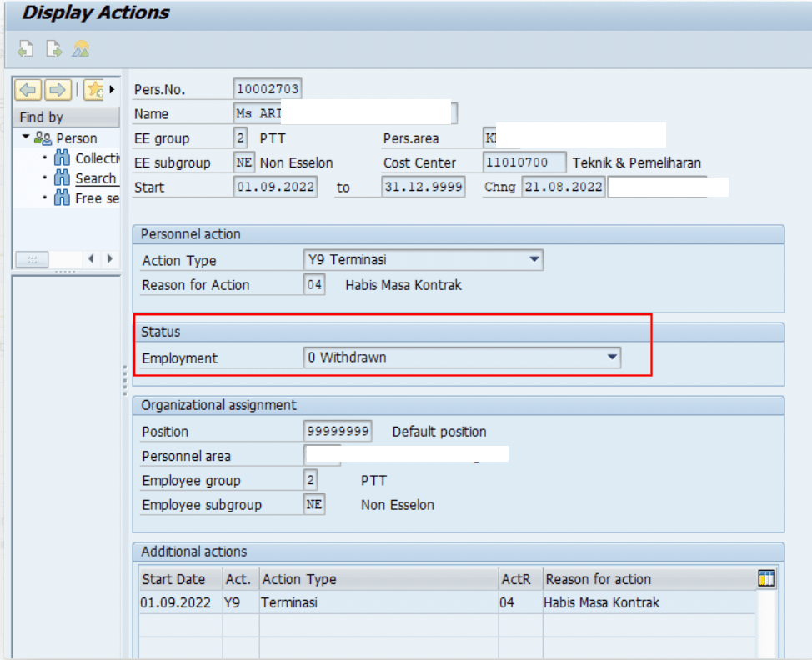
Task: Click the add to favorites star icon
Action: [x=94, y=89]
